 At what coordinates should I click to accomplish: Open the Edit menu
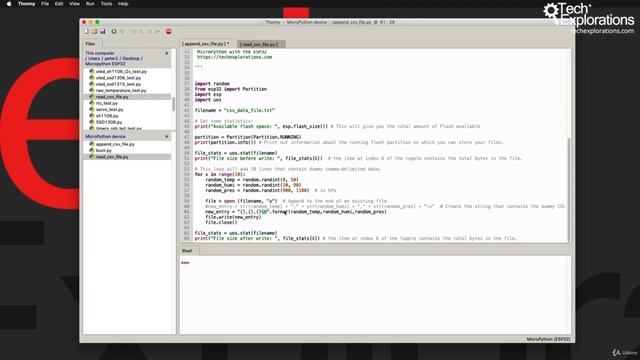(59, 4)
